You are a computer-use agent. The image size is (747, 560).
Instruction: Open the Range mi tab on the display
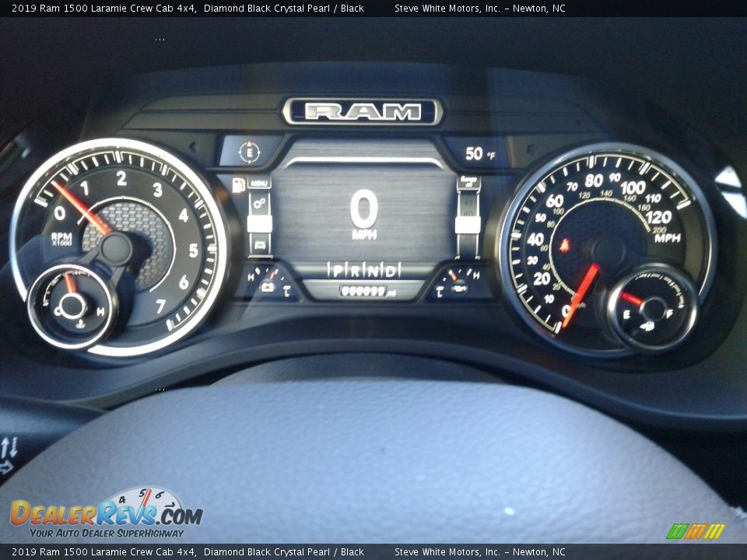point(468,182)
